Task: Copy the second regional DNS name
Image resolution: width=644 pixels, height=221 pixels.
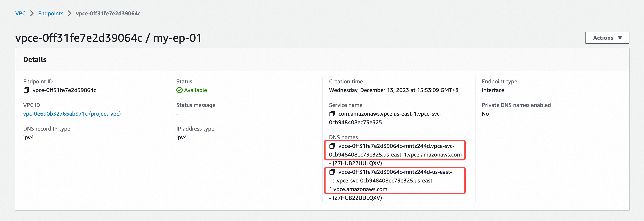Action: coord(332,172)
